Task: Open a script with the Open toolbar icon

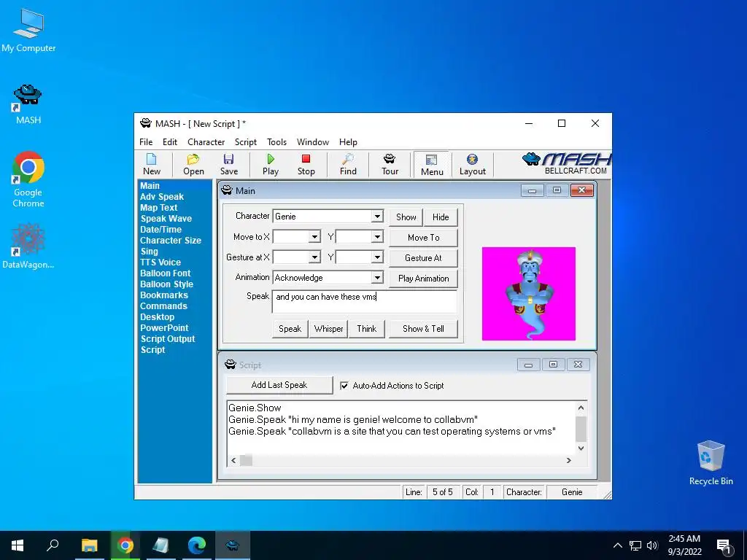Action: pos(193,164)
